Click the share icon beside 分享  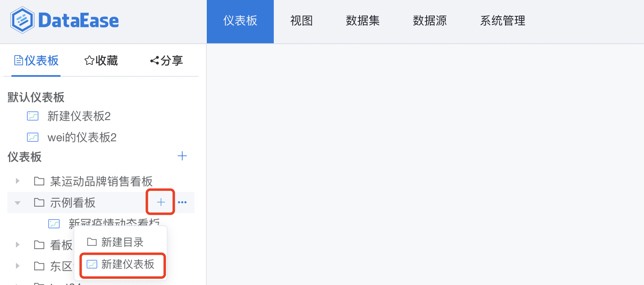pyautogui.click(x=154, y=61)
